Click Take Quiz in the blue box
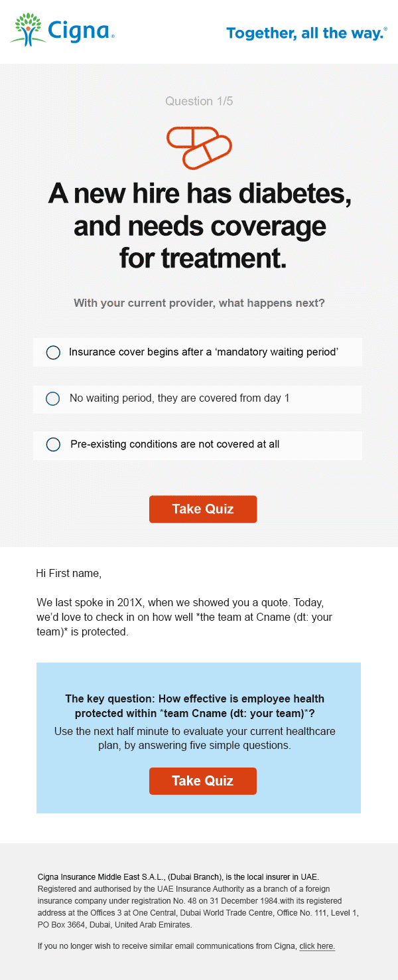Image resolution: width=398 pixels, height=980 pixels. [203, 781]
